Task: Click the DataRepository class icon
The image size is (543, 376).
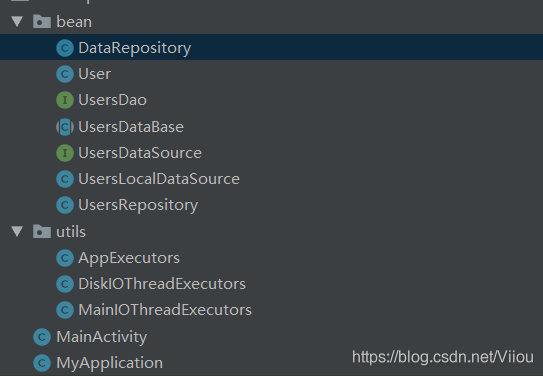Action: click(x=65, y=48)
